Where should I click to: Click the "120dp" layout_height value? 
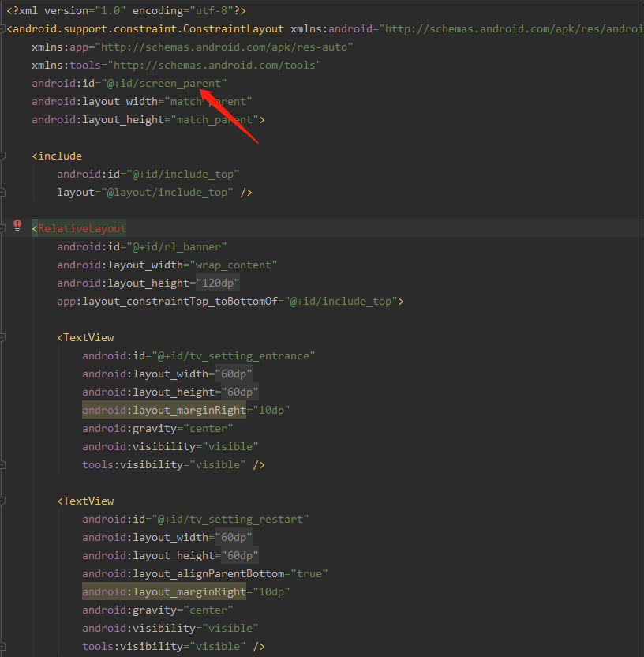click(x=218, y=283)
